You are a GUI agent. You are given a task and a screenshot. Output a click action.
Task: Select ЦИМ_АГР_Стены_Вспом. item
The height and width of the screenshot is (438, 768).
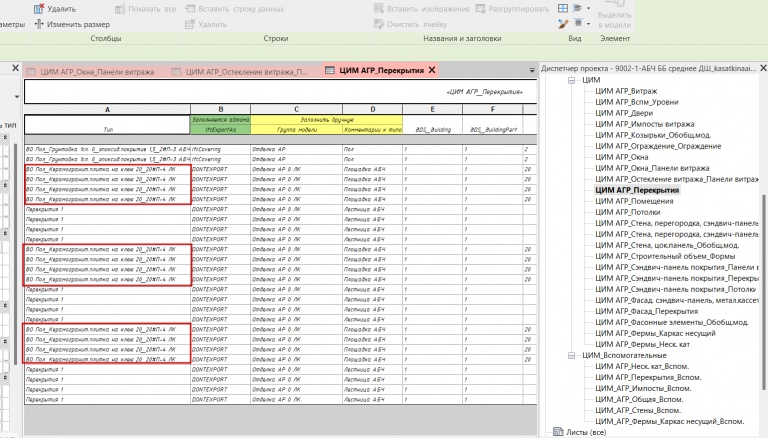tap(638, 411)
